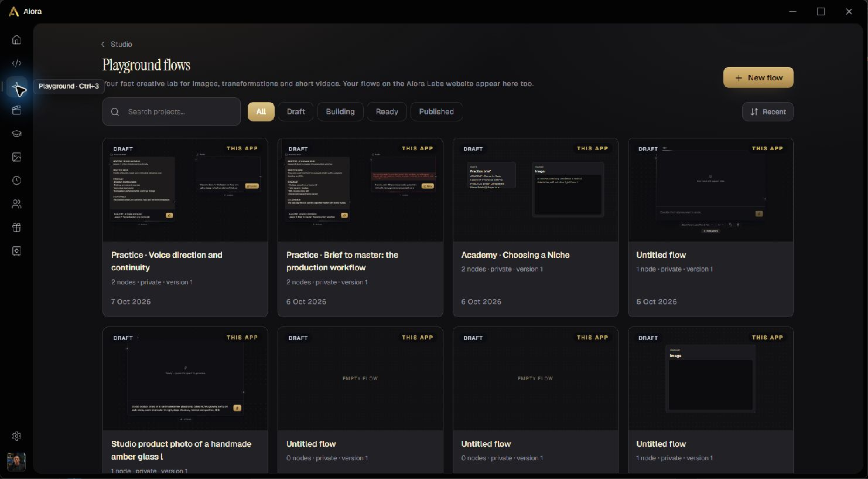Open Academy Choosing a Niche thumbnail
Viewport: 868px width, 479px height.
coord(535,190)
